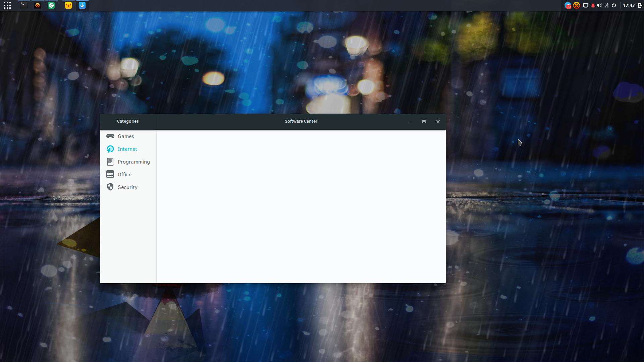
Task: Open the Programming category
Action: pyautogui.click(x=128, y=162)
